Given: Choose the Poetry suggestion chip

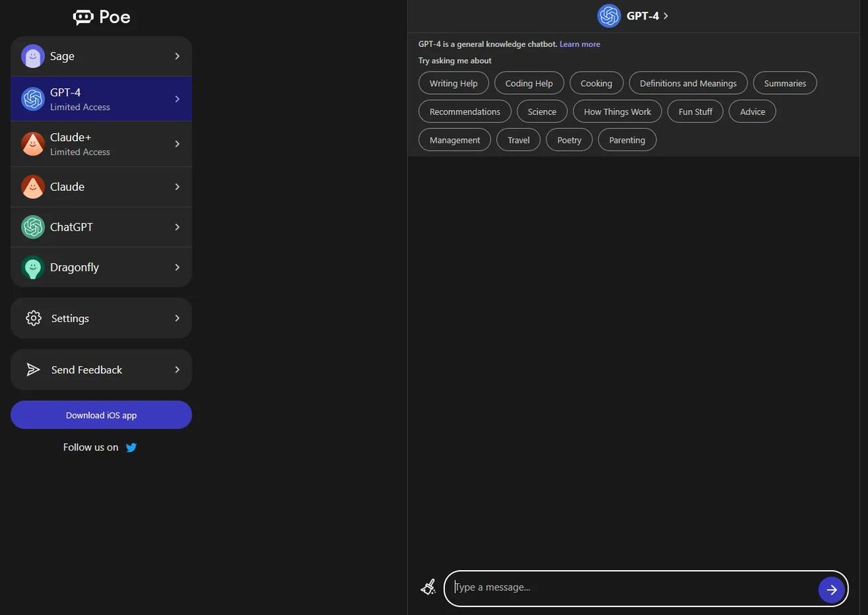Looking at the screenshot, I should pyautogui.click(x=569, y=140).
